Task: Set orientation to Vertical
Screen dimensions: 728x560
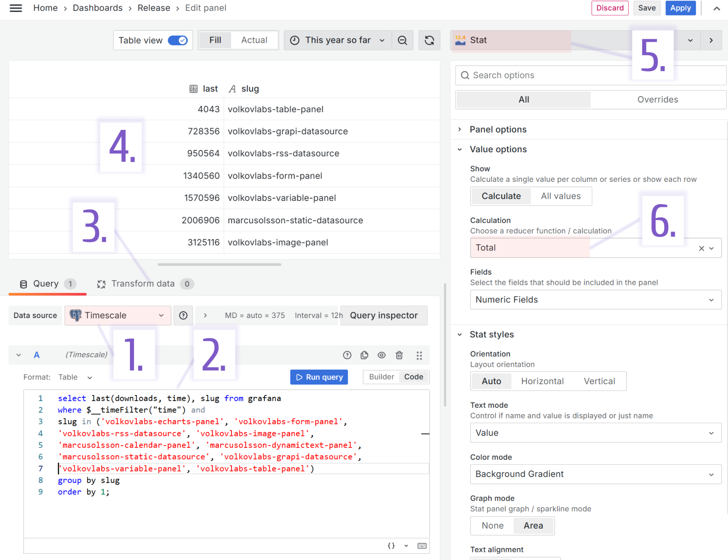Action: coord(599,381)
